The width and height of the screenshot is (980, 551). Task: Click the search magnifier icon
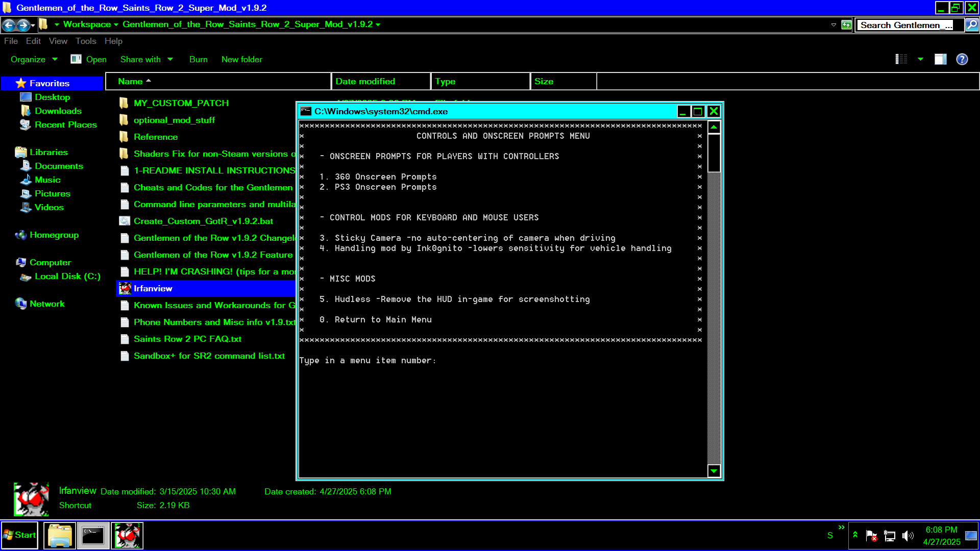click(972, 24)
